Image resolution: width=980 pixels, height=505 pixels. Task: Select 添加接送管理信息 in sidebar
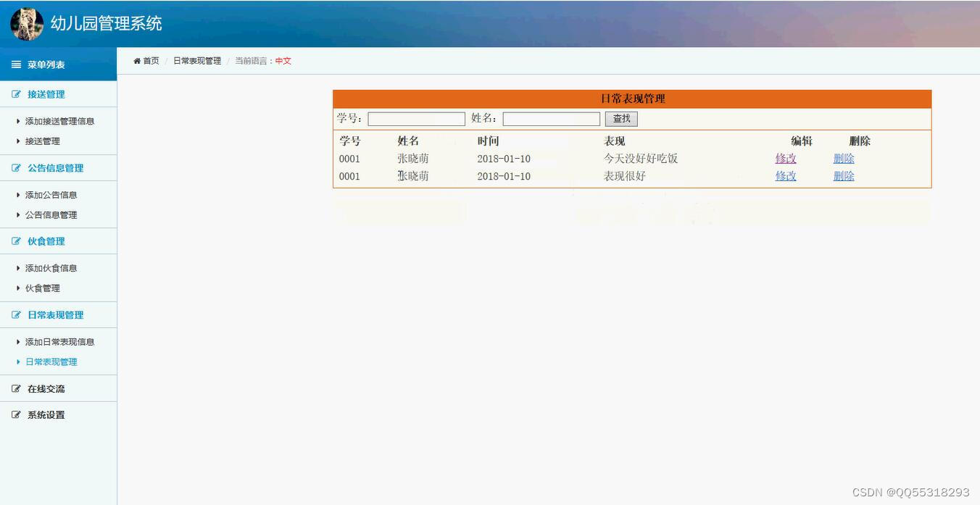pos(59,121)
